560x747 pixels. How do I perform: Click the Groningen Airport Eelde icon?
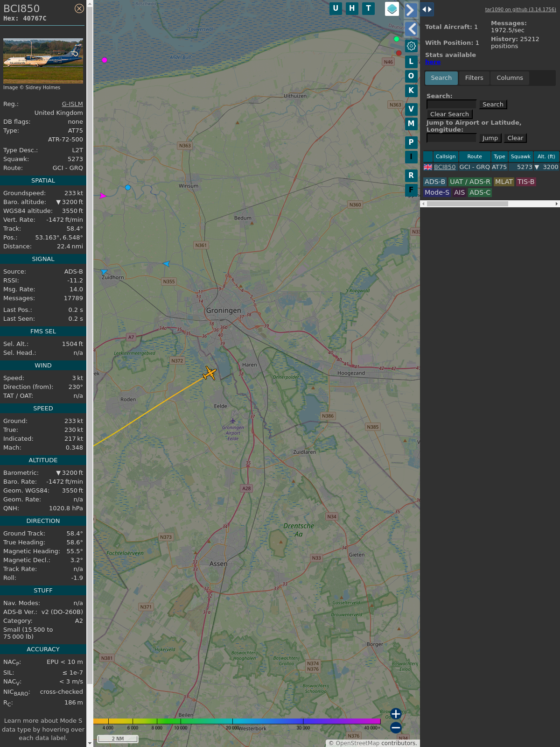(233, 421)
